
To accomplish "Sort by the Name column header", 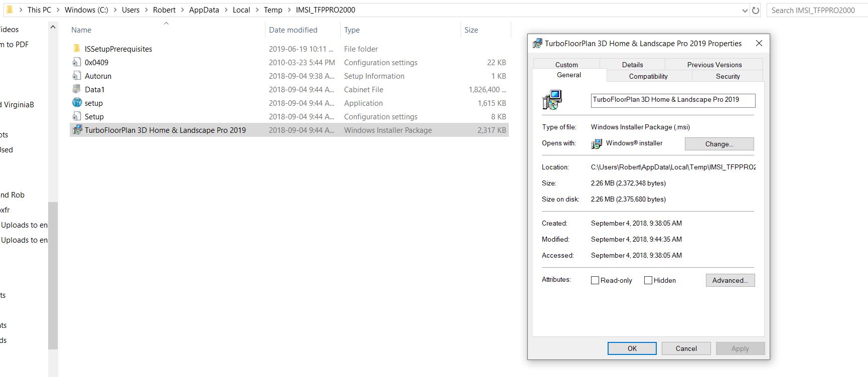I will tap(81, 30).
